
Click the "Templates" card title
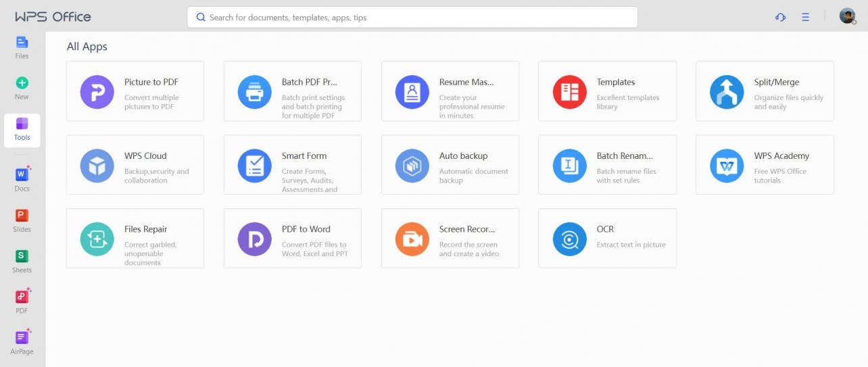(x=616, y=82)
